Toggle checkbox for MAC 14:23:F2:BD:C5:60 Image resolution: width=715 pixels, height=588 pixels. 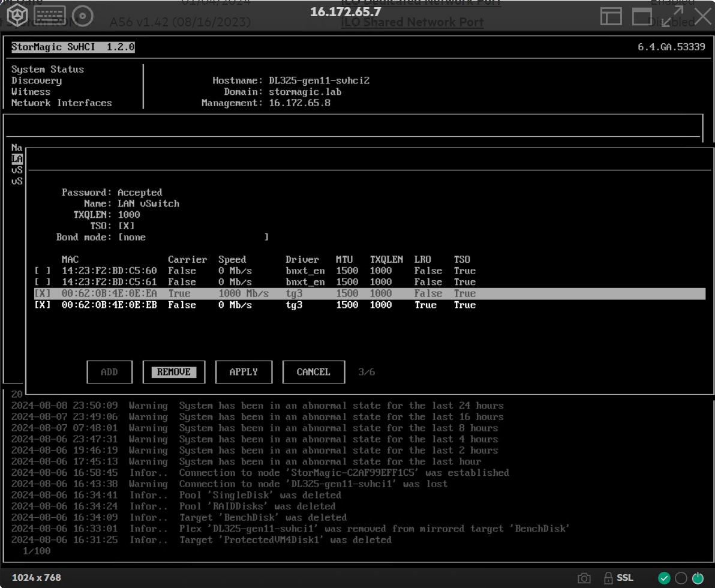43,271
